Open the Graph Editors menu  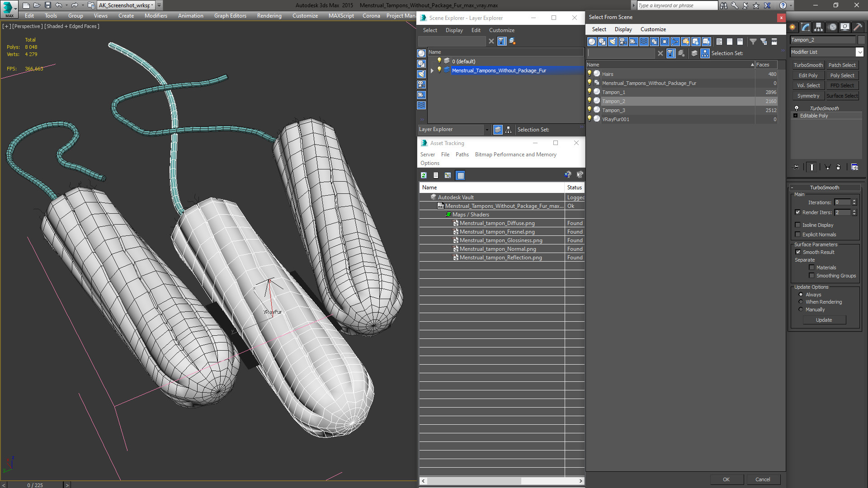coord(230,16)
